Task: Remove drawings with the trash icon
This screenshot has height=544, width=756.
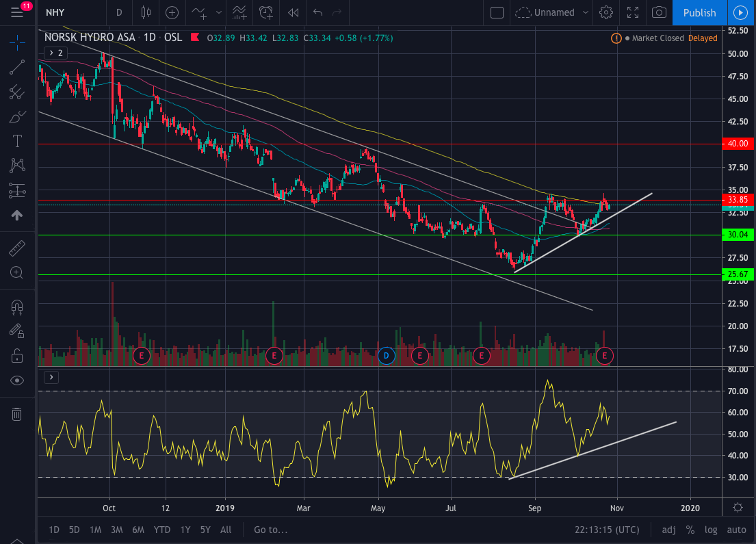Action: [x=17, y=414]
